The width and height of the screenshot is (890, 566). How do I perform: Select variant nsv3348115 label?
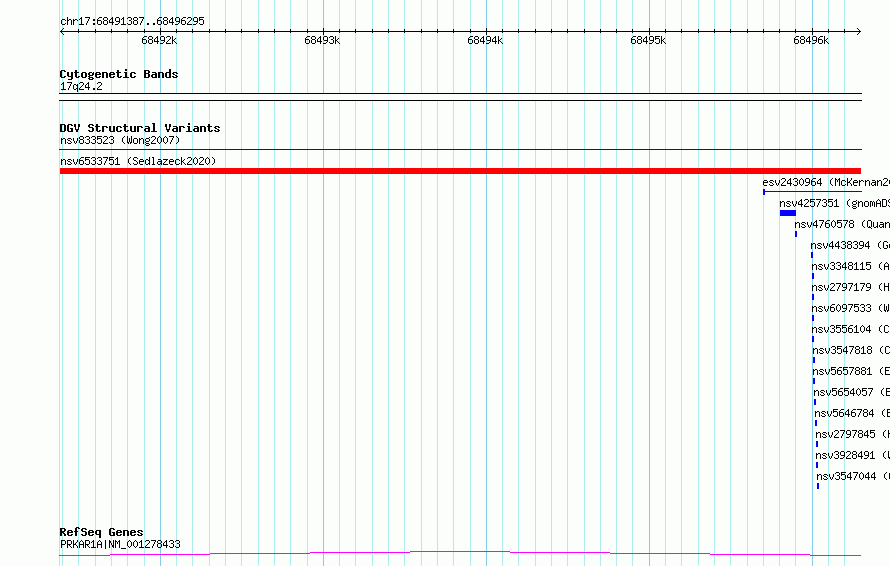pos(850,266)
